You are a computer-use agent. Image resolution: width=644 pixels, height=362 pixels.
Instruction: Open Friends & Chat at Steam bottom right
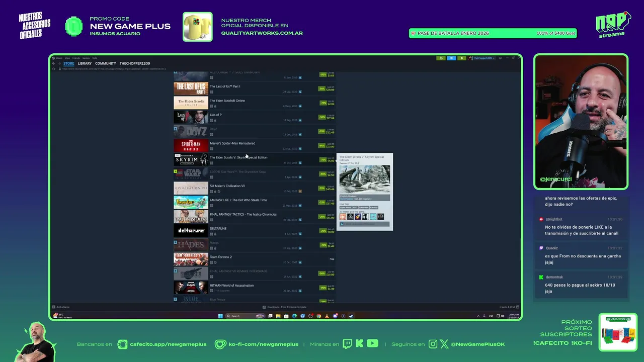coord(509,307)
